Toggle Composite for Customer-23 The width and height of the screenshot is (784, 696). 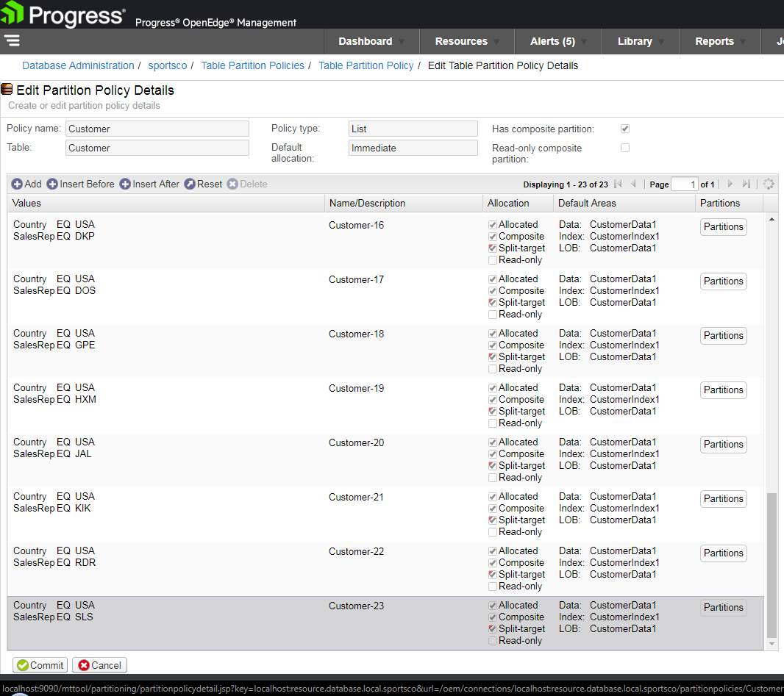click(493, 617)
